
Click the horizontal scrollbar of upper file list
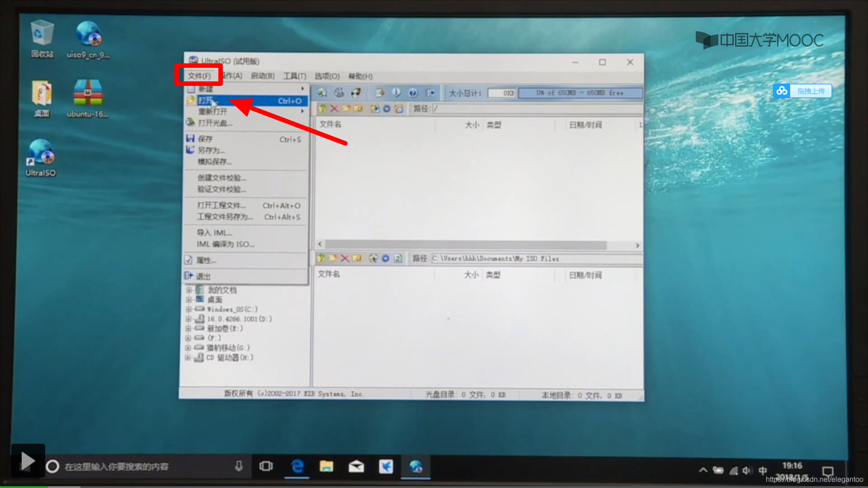pos(466,245)
